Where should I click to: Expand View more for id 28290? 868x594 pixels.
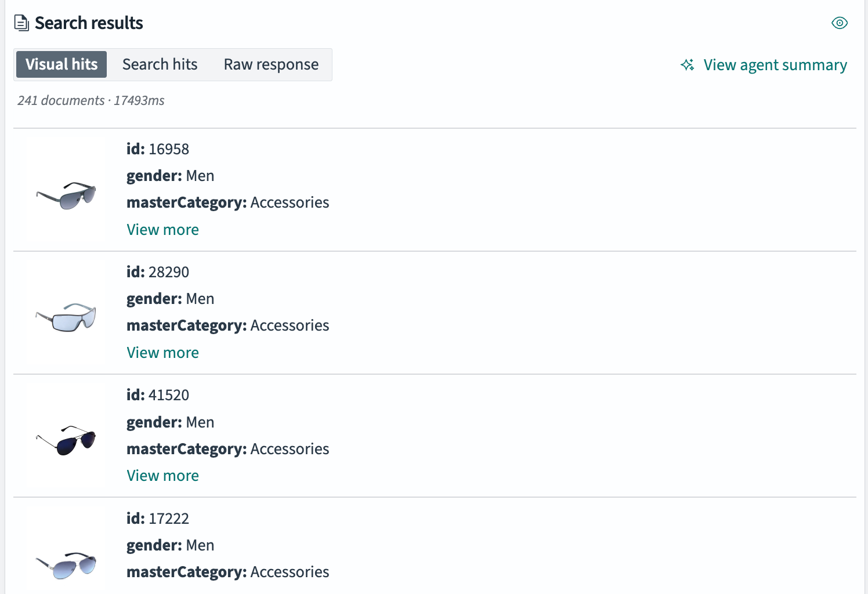pyautogui.click(x=162, y=353)
